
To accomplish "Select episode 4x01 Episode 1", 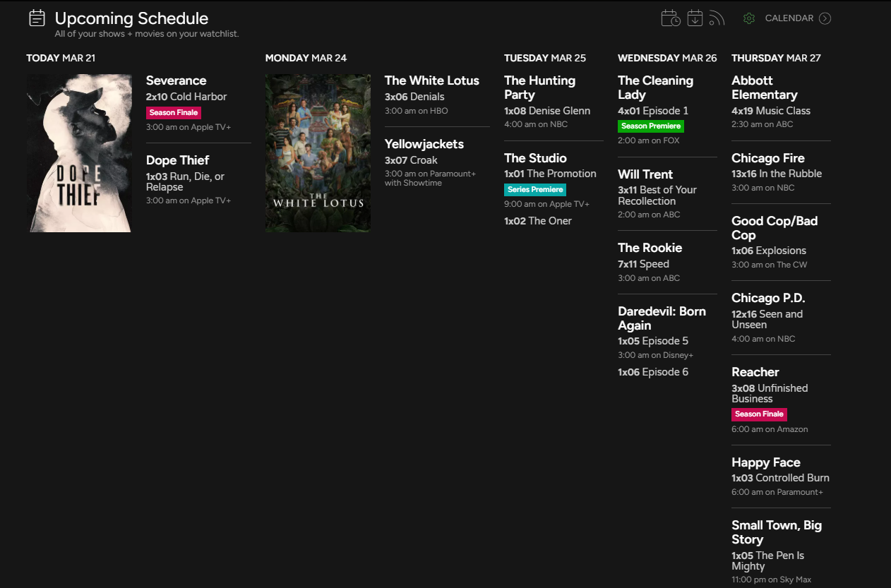I will 653,111.
